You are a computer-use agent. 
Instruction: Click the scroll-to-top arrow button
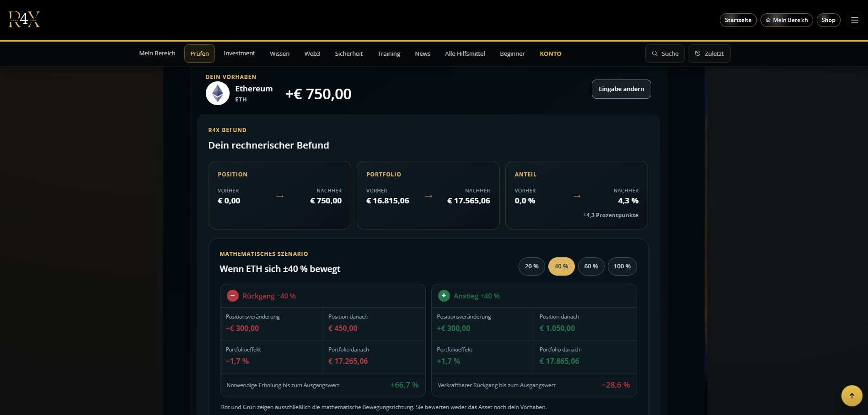tap(852, 396)
